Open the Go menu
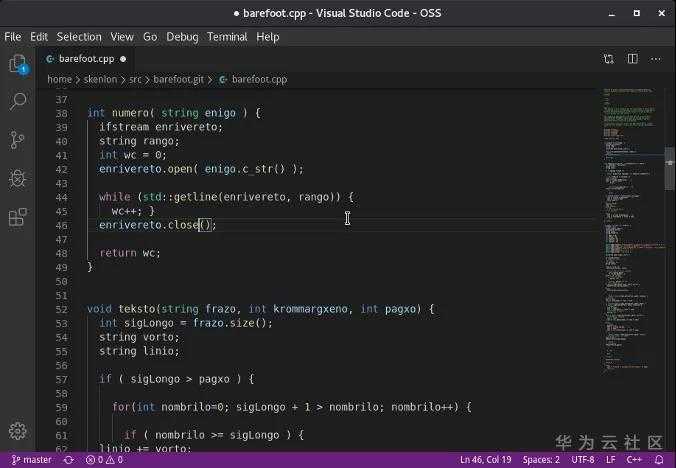The height and width of the screenshot is (468, 676). point(150,37)
